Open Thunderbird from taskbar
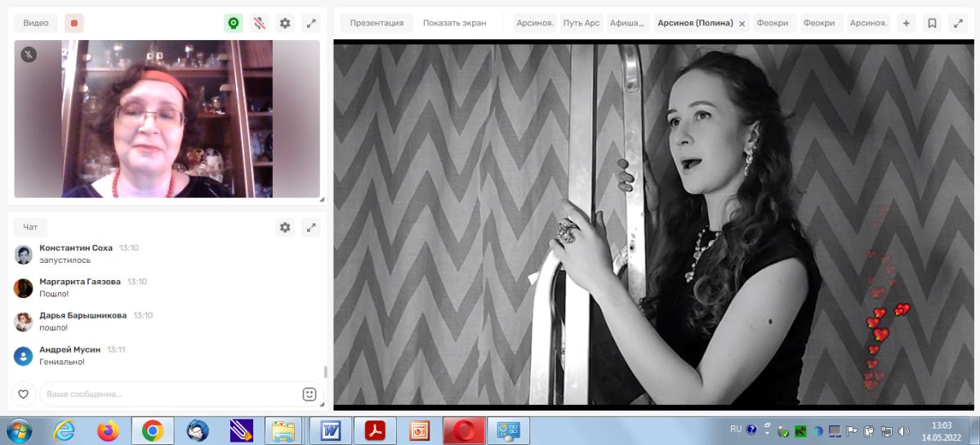Screen dimensions: 980x445 point(197,430)
